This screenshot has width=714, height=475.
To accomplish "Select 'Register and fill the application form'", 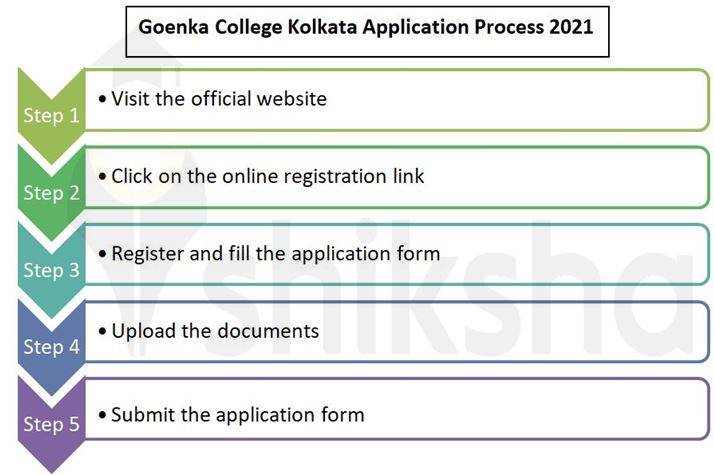I will point(275,253).
